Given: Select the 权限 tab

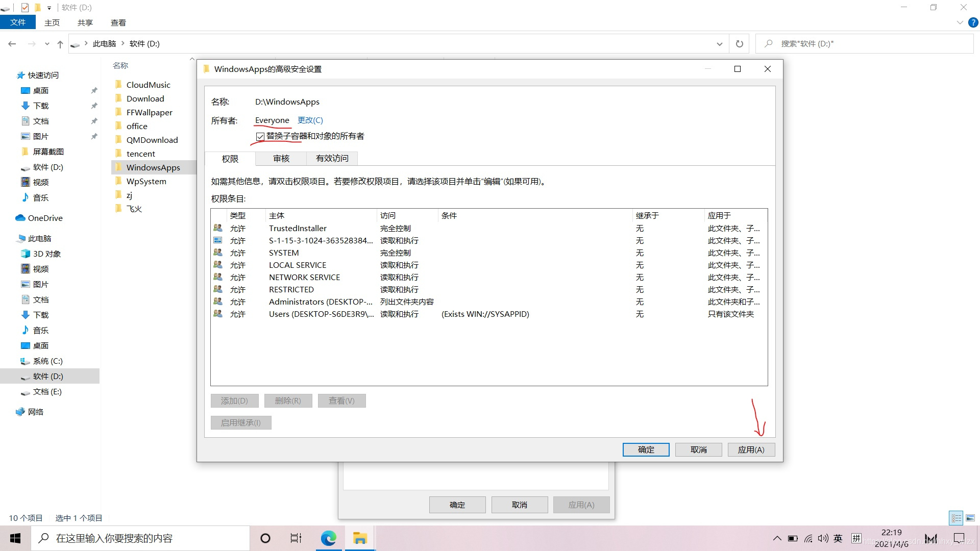Looking at the screenshot, I should tap(230, 158).
